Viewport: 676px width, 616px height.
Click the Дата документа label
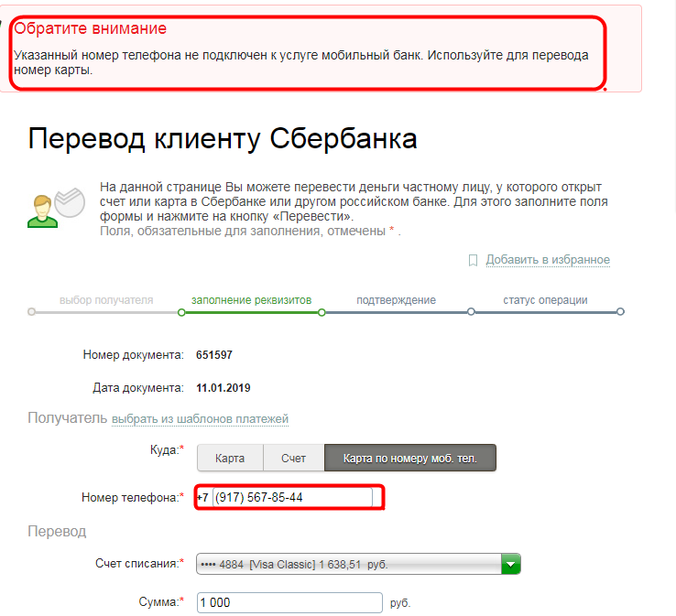point(138,388)
